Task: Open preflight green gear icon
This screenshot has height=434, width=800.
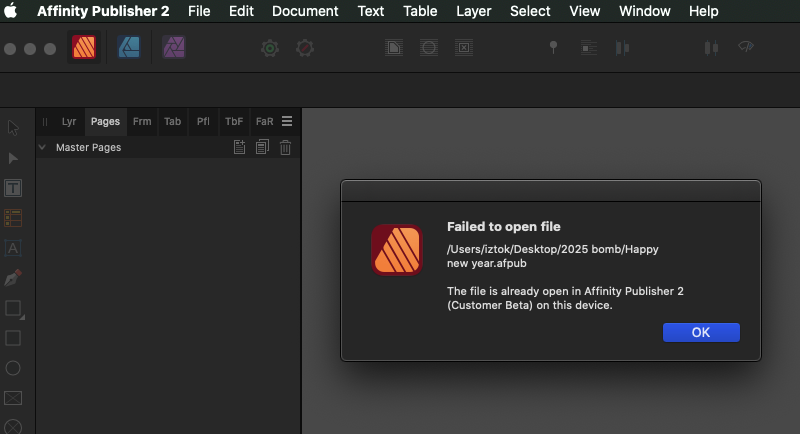Action: tap(270, 48)
